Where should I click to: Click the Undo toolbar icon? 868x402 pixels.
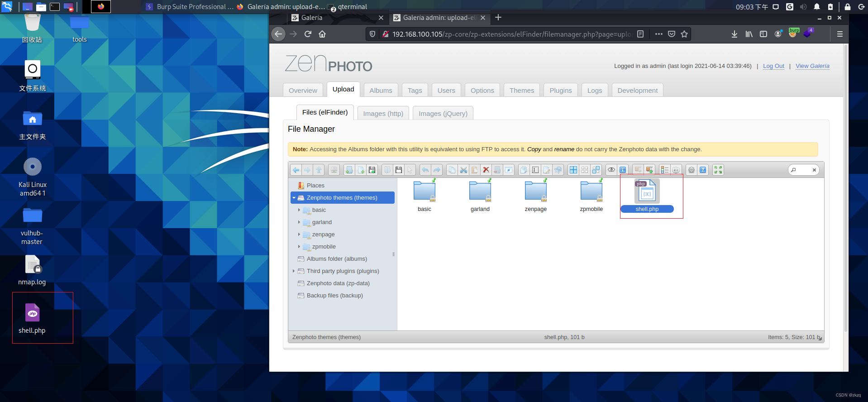click(425, 170)
